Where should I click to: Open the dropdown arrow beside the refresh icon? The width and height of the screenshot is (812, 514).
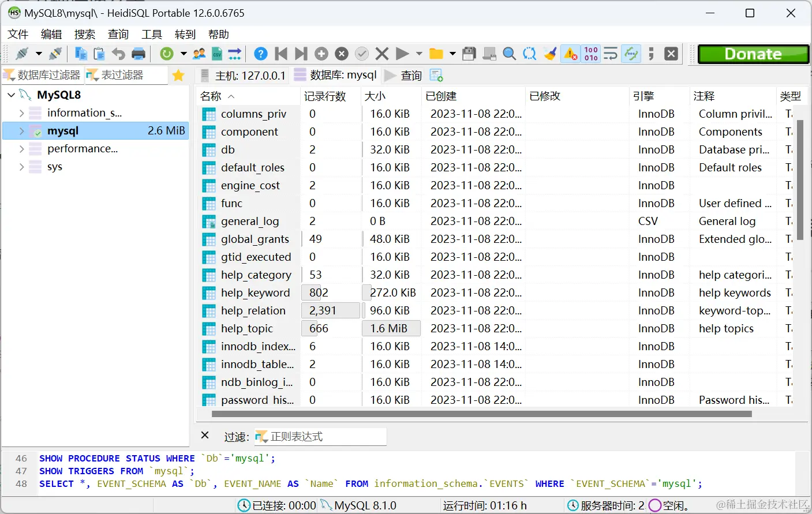184,54
